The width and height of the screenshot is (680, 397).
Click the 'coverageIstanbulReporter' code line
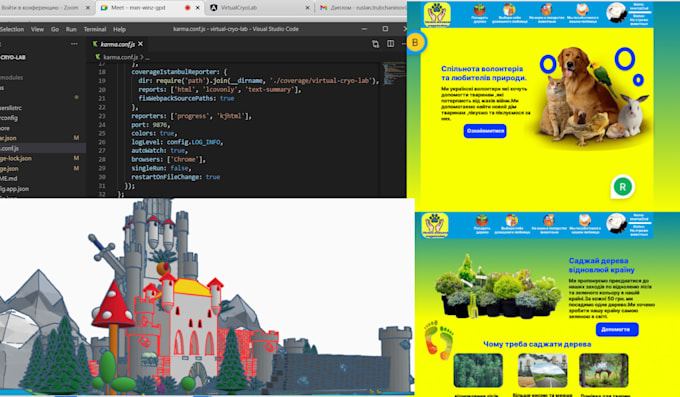pyautogui.click(x=179, y=72)
